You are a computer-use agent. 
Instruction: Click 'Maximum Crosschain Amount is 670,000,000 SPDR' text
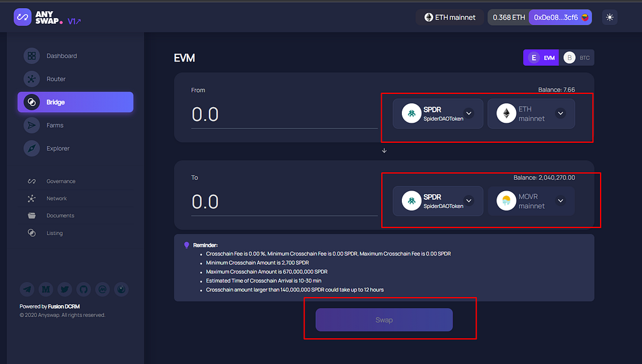click(x=266, y=271)
